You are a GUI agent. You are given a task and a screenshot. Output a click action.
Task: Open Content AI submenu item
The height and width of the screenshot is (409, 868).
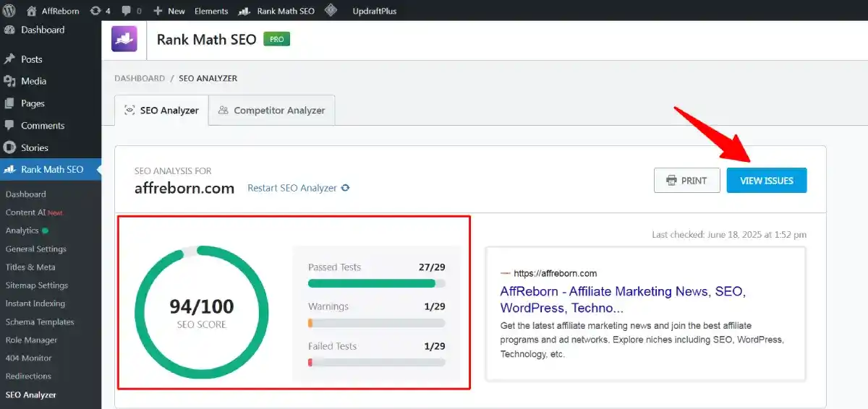(x=34, y=212)
